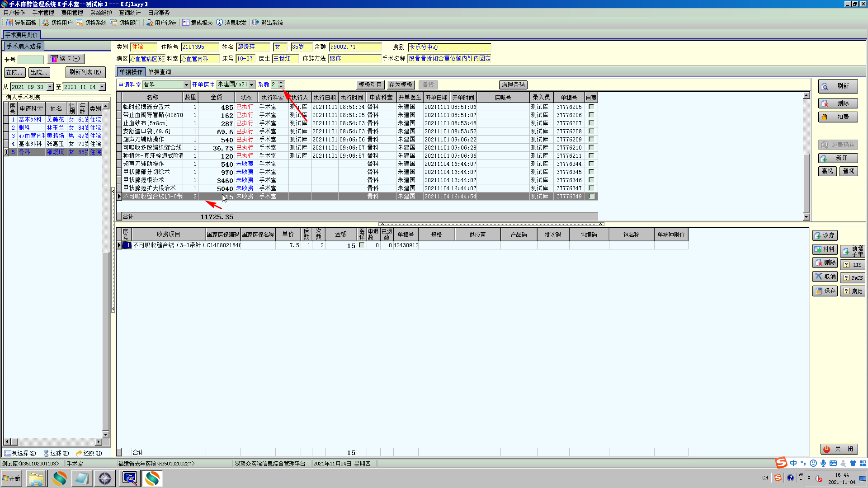
Task: Click the 模板引用 button
Action: 370,85
